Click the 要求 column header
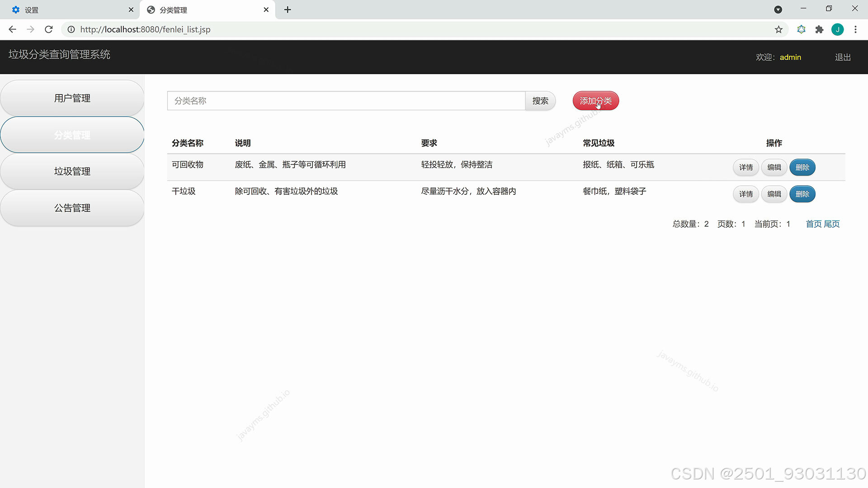Screen dimensions: 868x488 coord(429,143)
